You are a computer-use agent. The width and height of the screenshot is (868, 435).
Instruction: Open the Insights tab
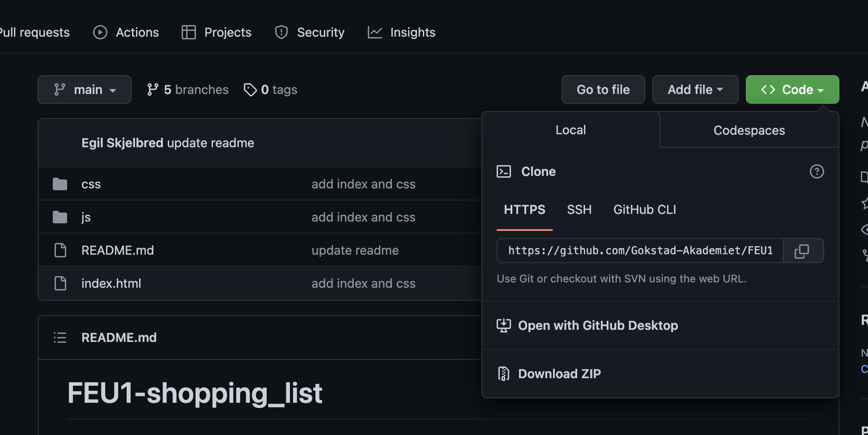(401, 32)
